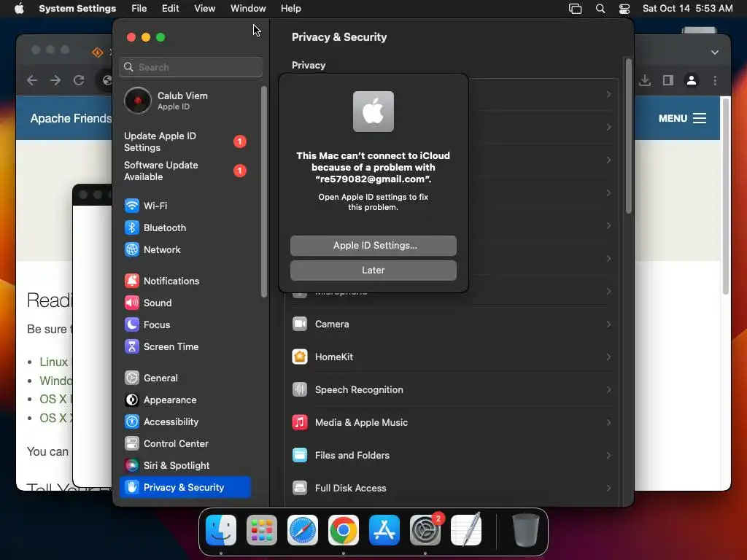Dismiss the iCloud dialog with Later

coord(373,271)
